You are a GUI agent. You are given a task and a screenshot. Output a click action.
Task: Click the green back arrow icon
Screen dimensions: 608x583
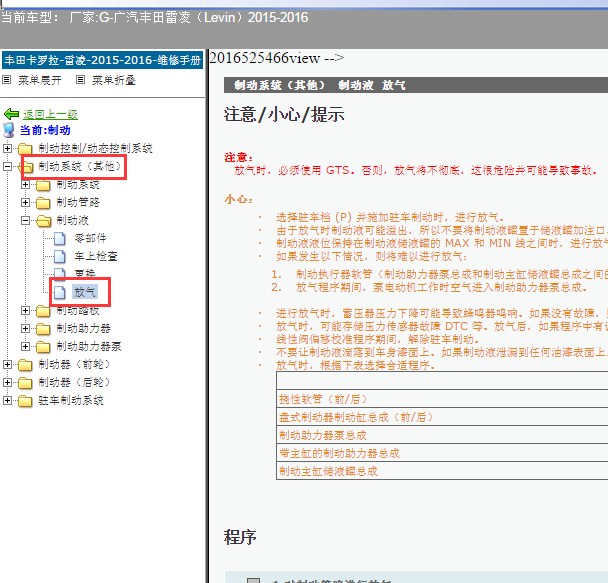pyautogui.click(x=11, y=114)
